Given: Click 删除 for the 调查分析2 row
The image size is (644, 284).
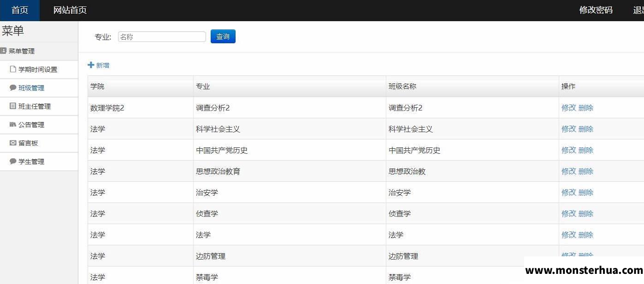Looking at the screenshot, I should click(x=586, y=108).
